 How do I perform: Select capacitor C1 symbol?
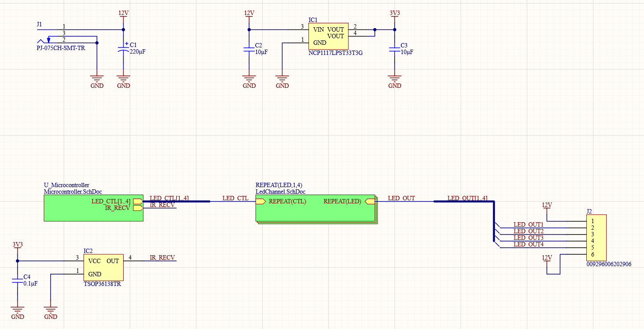124,48
